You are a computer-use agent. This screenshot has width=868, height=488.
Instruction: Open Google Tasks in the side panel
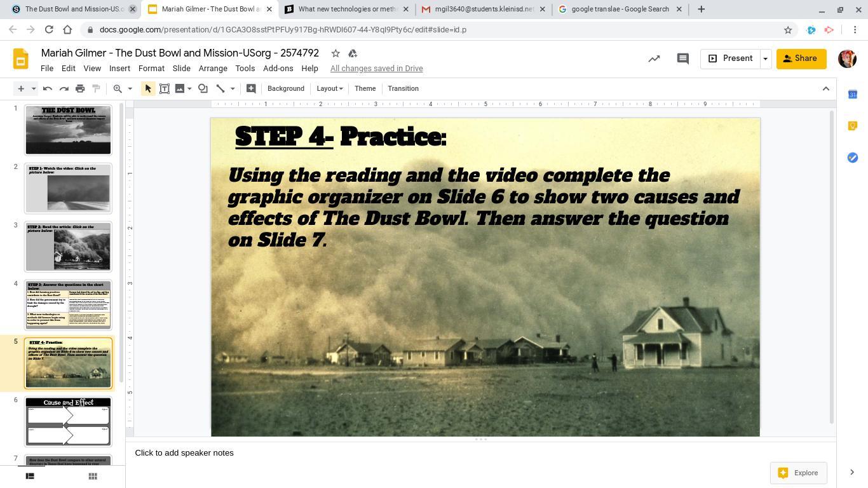point(853,158)
